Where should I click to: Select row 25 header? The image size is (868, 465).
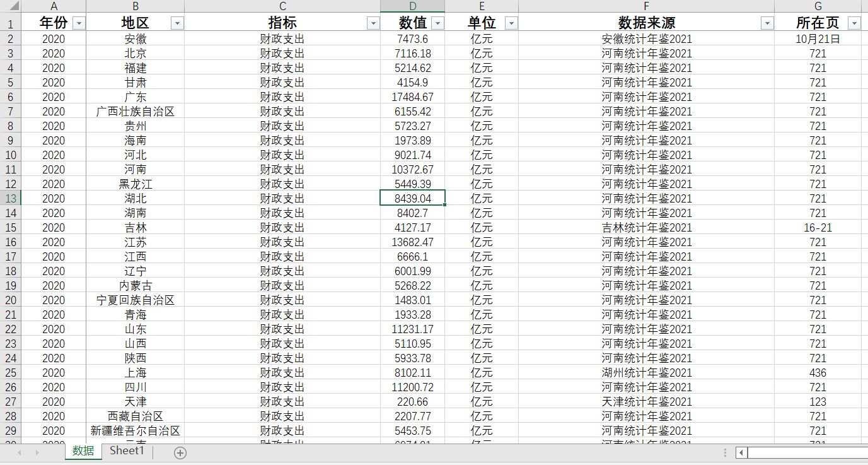[x=11, y=372]
